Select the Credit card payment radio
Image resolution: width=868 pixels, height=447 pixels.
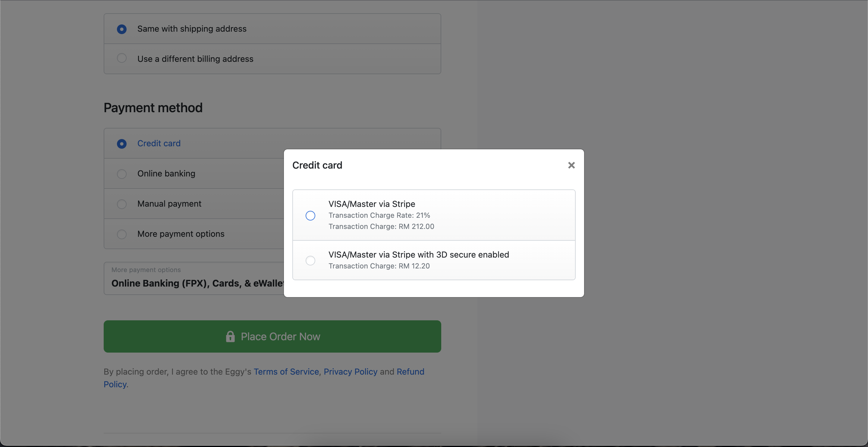pyautogui.click(x=122, y=144)
